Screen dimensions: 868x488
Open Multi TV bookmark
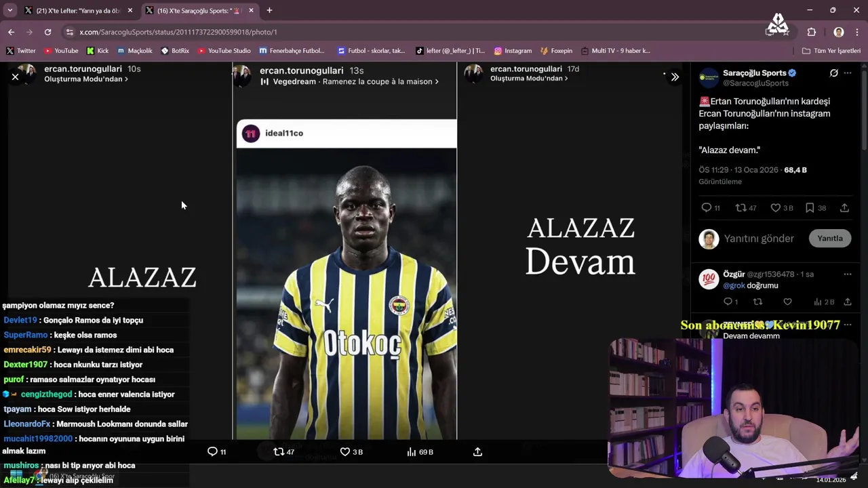tap(616, 51)
